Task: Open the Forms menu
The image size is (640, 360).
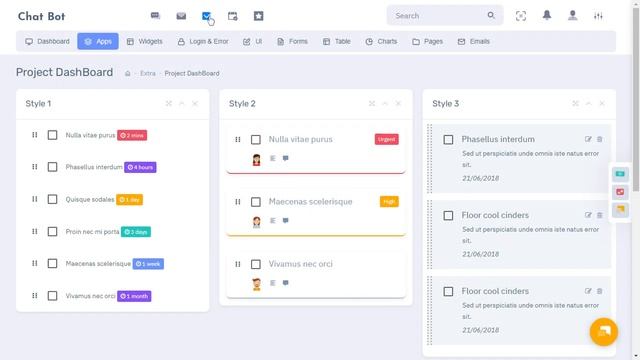Action: 292,41
